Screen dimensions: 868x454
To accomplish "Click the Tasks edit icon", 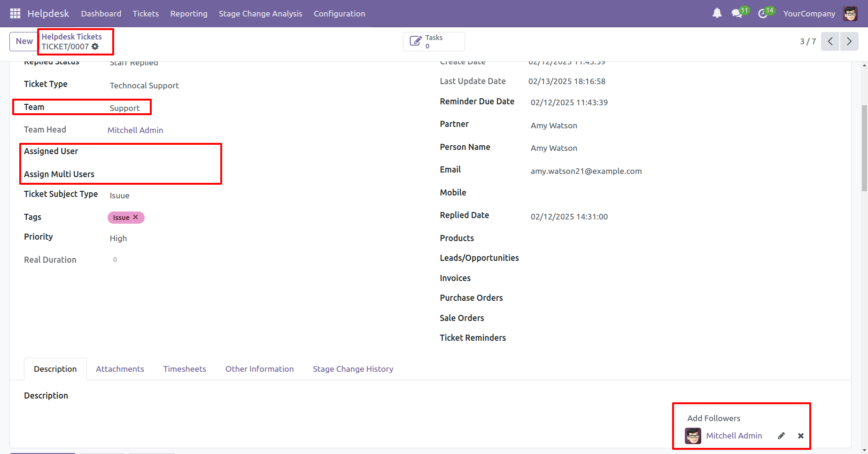I will click(x=416, y=41).
